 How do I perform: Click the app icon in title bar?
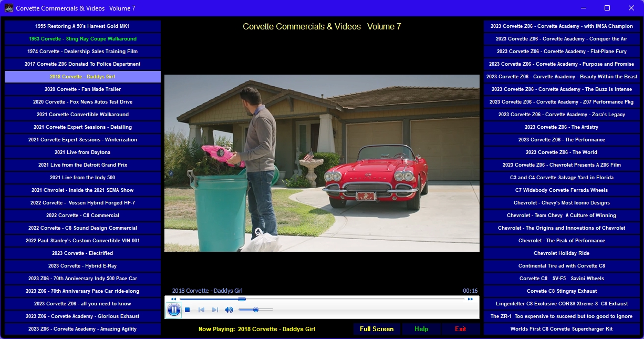[x=9, y=8]
